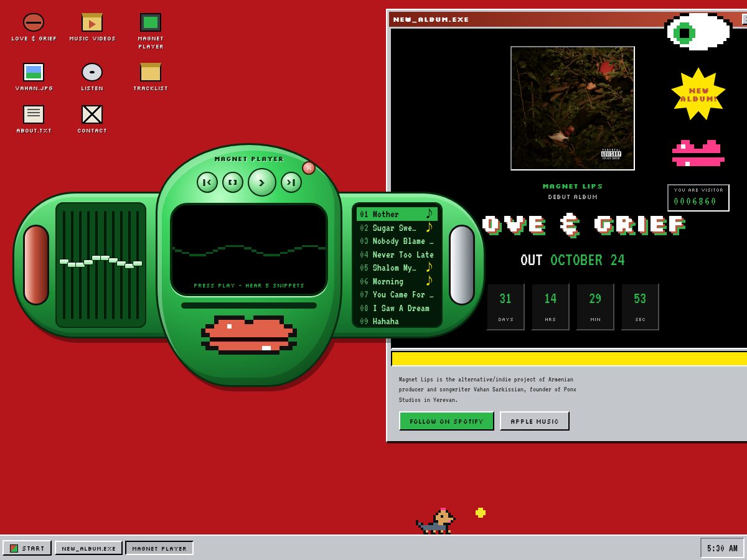The width and height of the screenshot is (747, 560).
Task: Click the player's progress bar under the screen
Action: (x=249, y=306)
